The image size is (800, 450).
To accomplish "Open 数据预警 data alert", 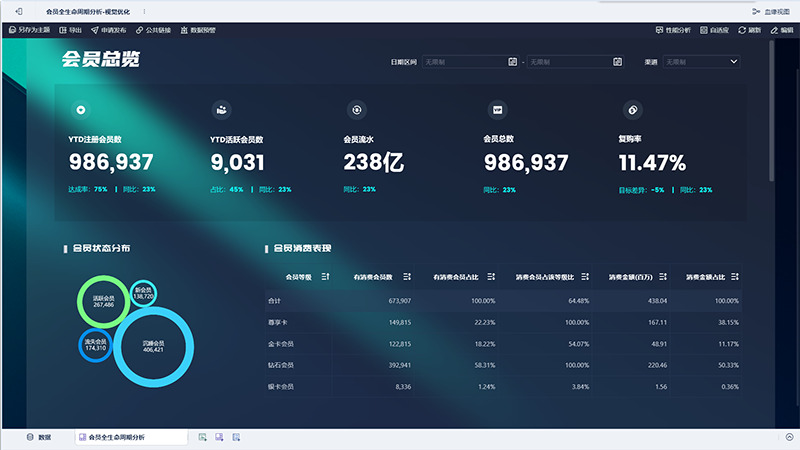I will pyautogui.click(x=197, y=30).
